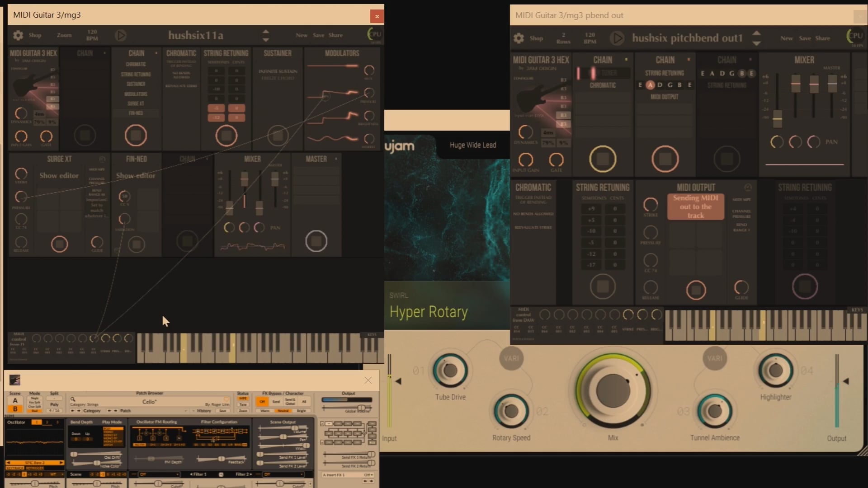This screenshot has width=868, height=488.
Task: Open A Insert FX 1 dropdown
Action: [347, 475]
